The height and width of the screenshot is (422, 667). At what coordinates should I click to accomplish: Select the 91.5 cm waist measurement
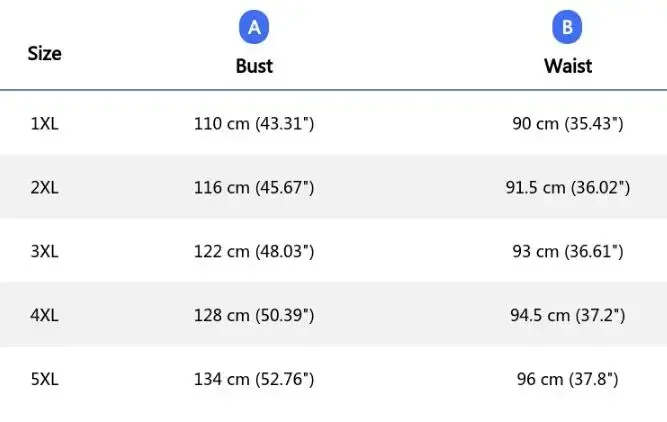coord(567,187)
